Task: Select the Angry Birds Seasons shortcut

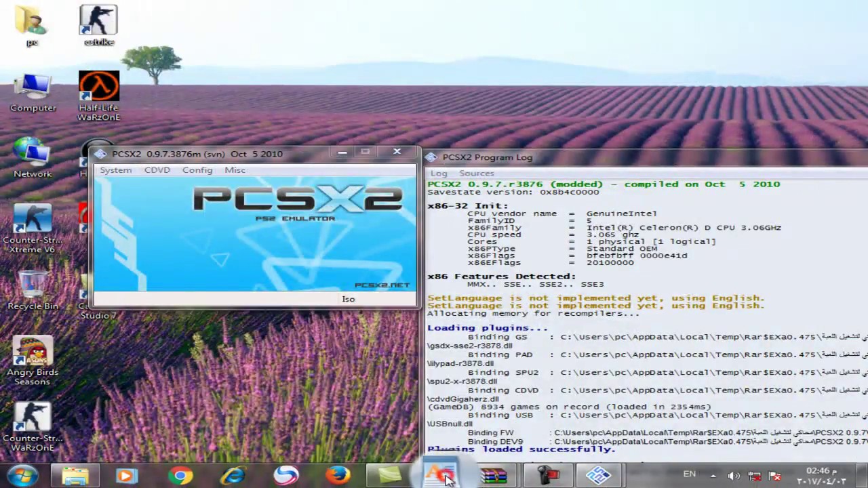Action: [x=33, y=361]
